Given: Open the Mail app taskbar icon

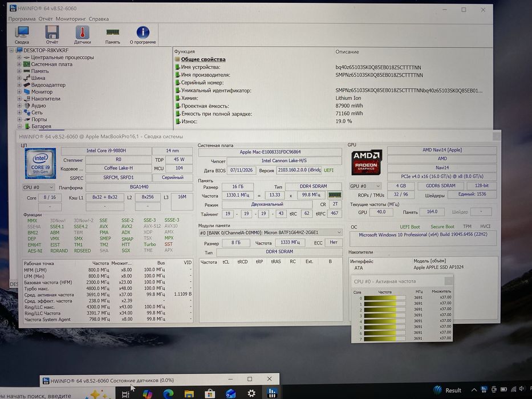Looking at the screenshot, I should pyautogui.click(x=231, y=393).
